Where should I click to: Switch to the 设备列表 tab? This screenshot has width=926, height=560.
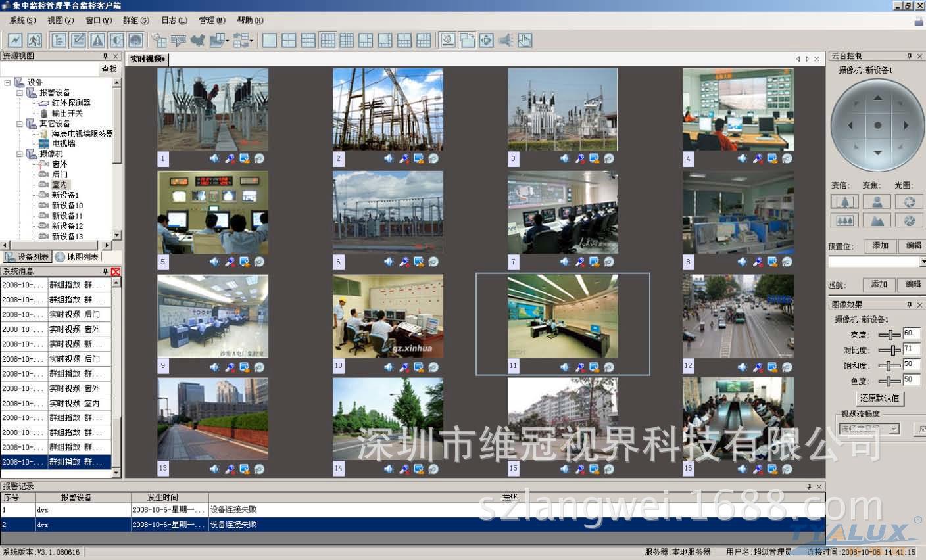pos(27,257)
